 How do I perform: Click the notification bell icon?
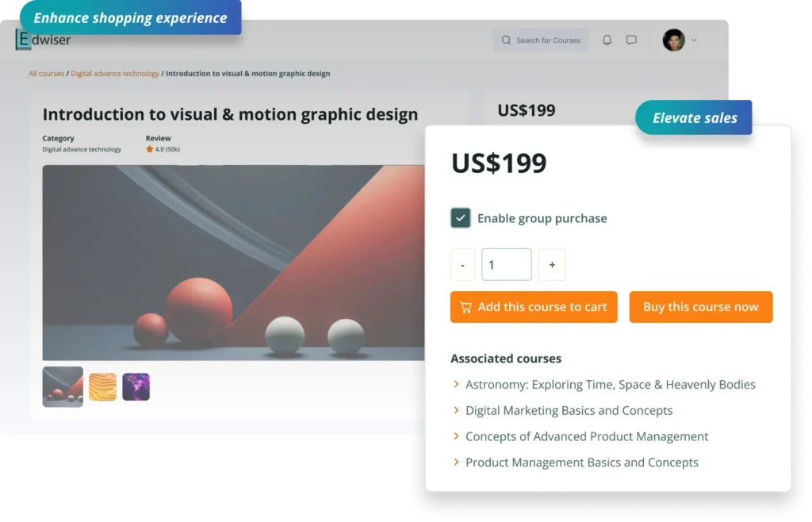pos(607,40)
